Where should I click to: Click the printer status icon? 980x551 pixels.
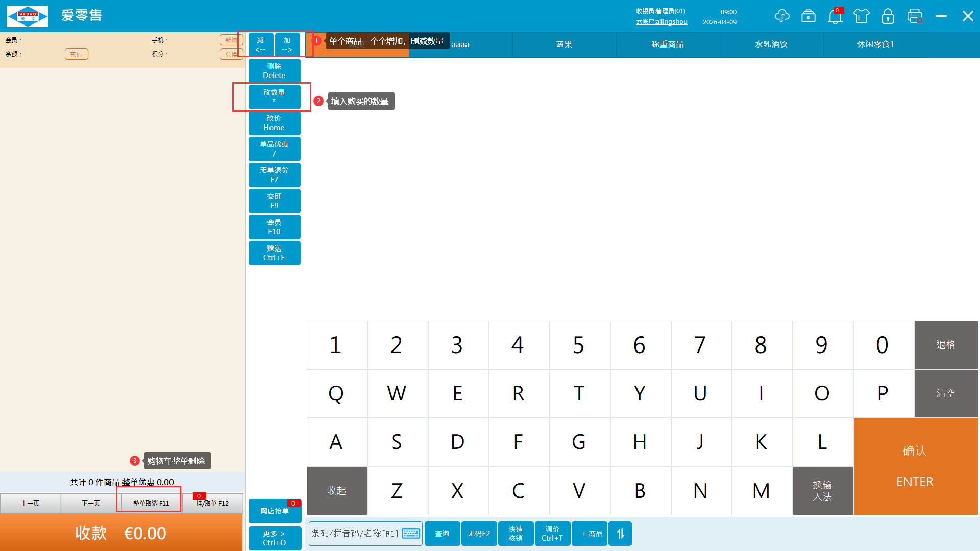(x=915, y=16)
